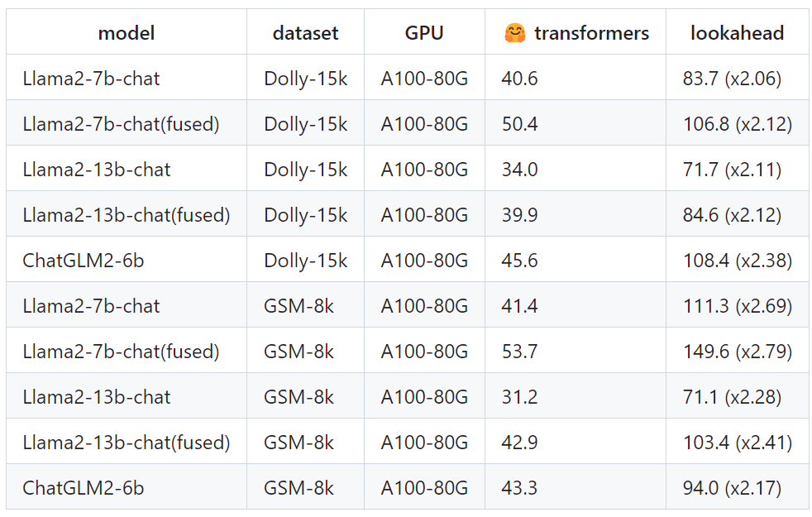
Task: Click the 71.7 (x2.11) lookahead cell
Action: 738,169
